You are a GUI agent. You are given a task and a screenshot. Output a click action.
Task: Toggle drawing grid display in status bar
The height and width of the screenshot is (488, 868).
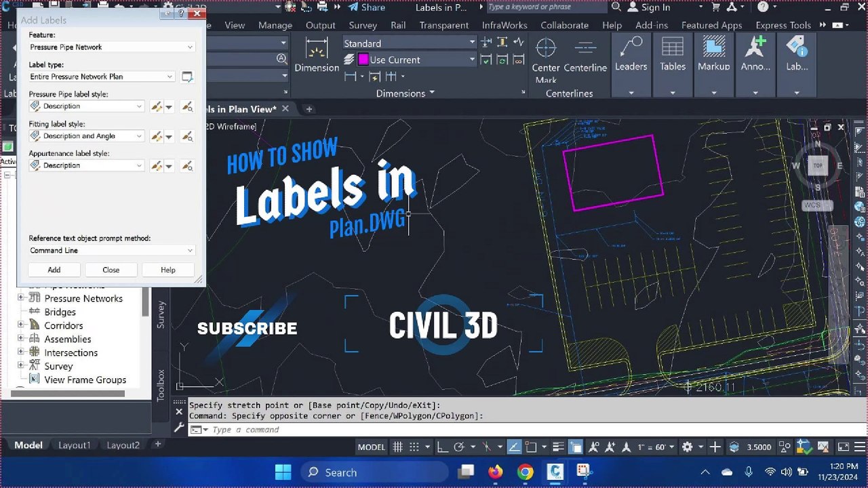[398, 447]
